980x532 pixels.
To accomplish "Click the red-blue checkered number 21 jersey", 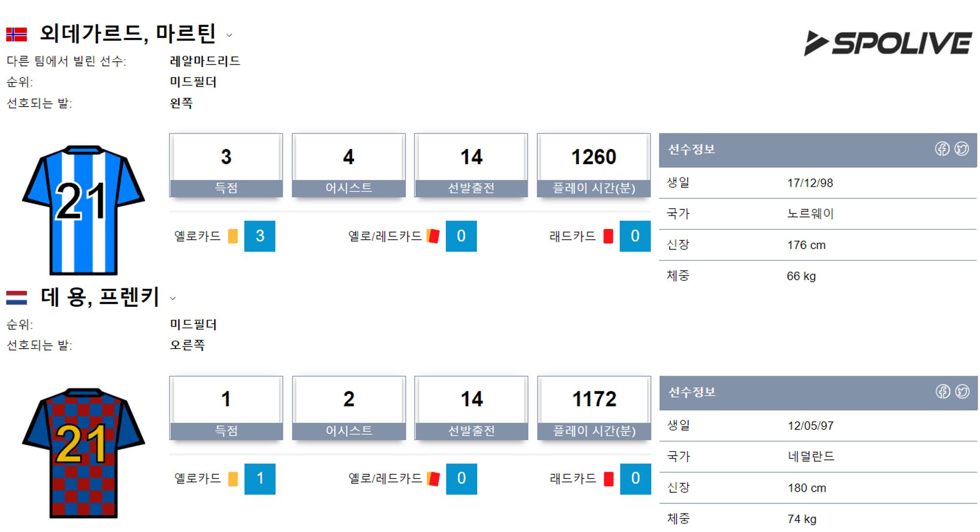I will pyautogui.click(x=83, y=452).
